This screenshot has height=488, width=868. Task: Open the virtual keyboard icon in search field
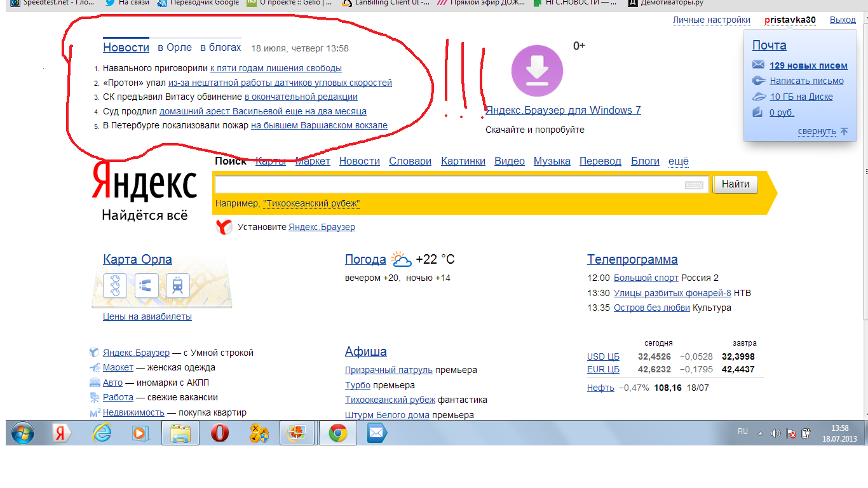tap(694, 185)
